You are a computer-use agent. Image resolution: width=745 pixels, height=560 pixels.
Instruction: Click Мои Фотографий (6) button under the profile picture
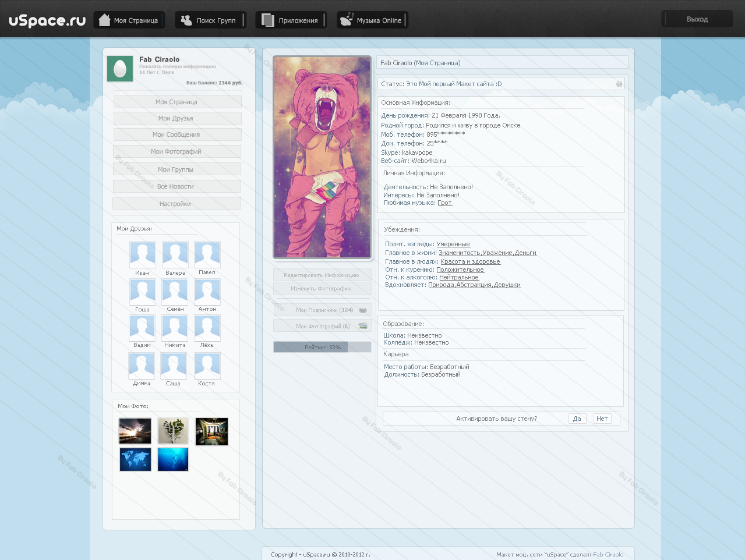coord(323,326)
